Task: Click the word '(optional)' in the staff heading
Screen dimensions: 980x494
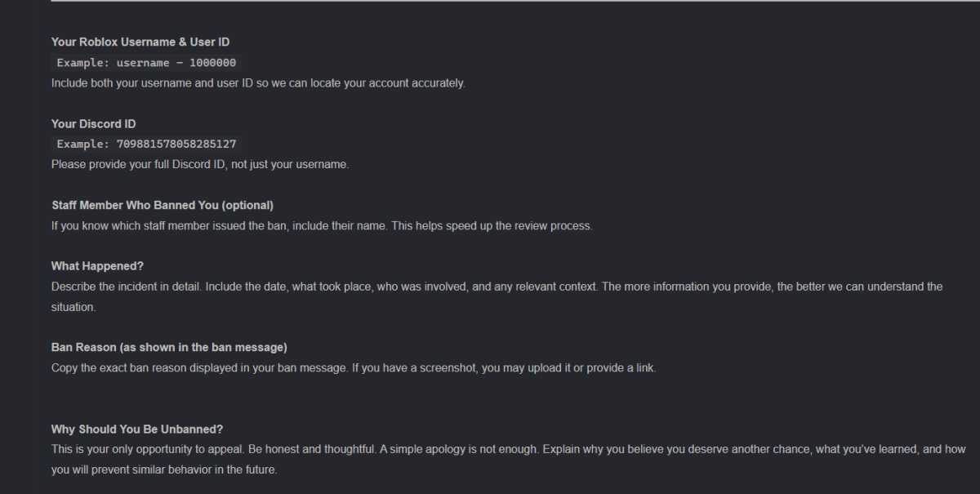Action: click(x=247, y=205)
